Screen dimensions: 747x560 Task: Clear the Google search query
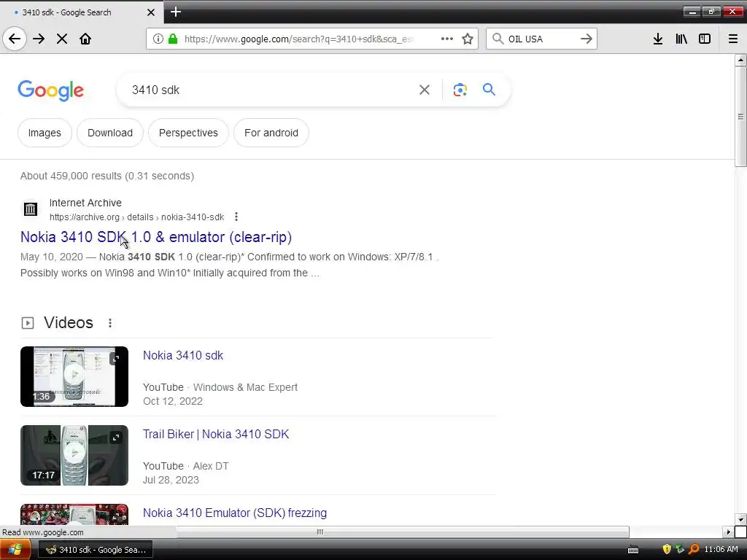click(x=424, y=90)
